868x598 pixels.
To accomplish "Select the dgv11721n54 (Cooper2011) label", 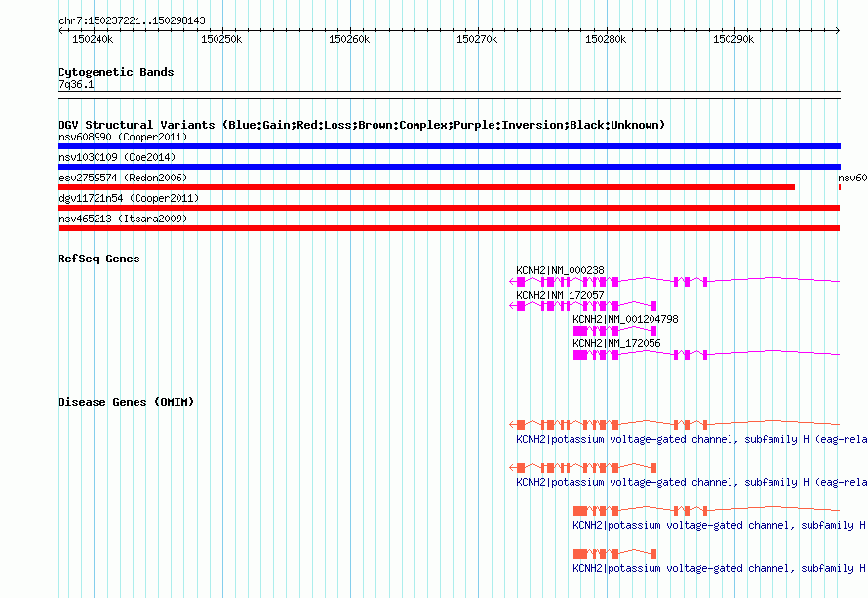I will click(129, 198).
